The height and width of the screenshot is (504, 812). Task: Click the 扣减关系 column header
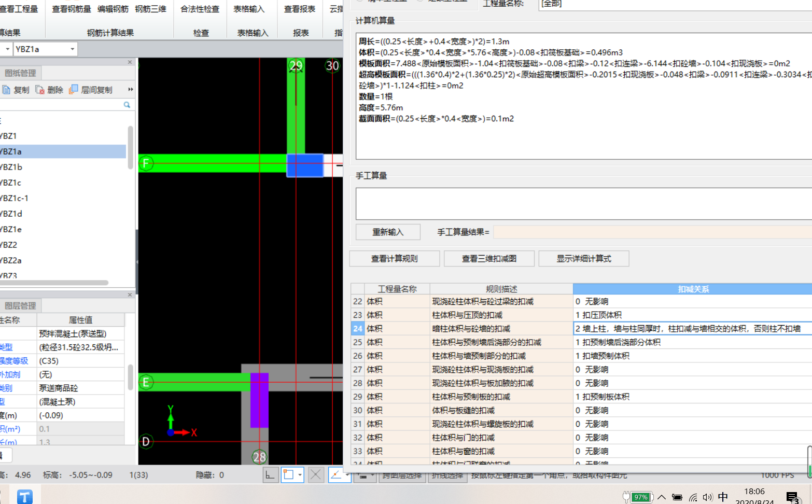693,289
